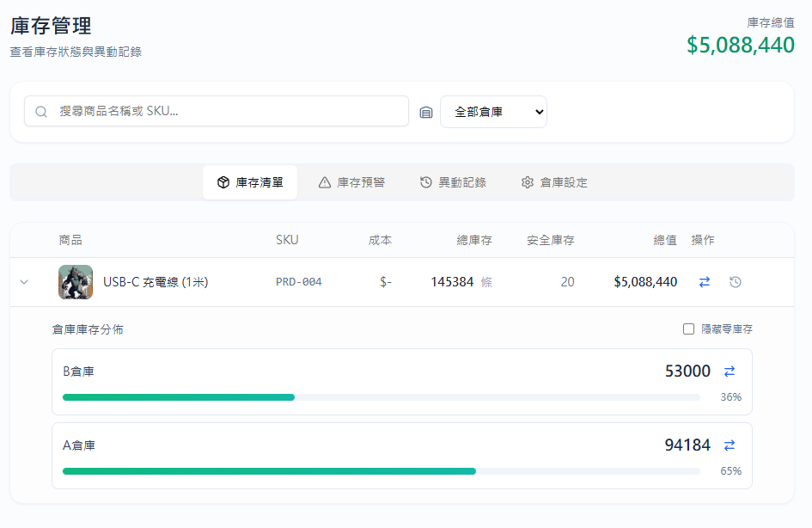
Task: Click the PRD-004 SKU text
Action: click(x=299, y=282)
